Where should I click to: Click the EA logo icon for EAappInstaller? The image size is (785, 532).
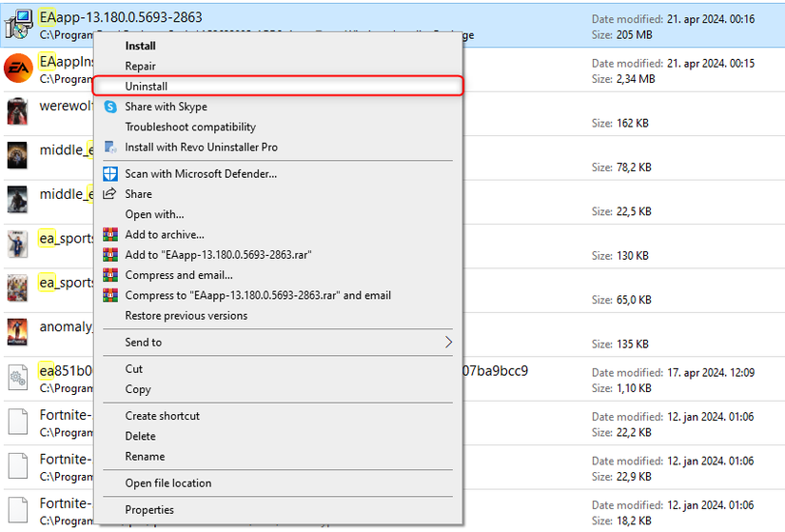click(x=18, y=69)
